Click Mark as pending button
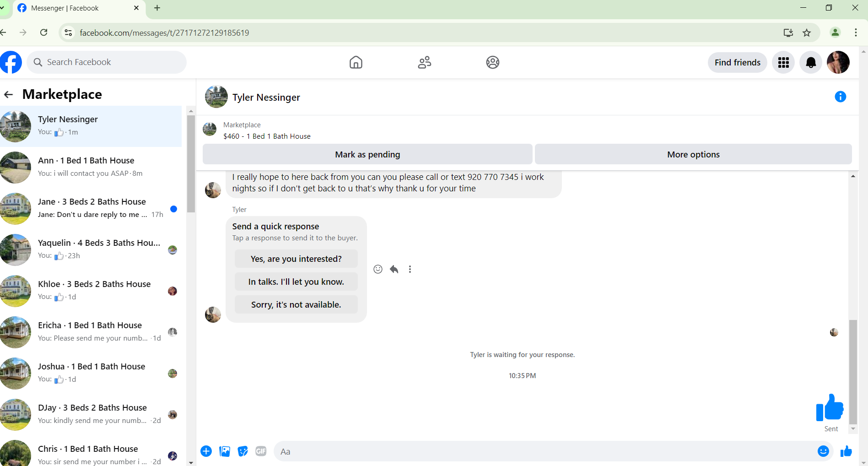The height and width of the screenshot is (466, 868). coord(367,154)
